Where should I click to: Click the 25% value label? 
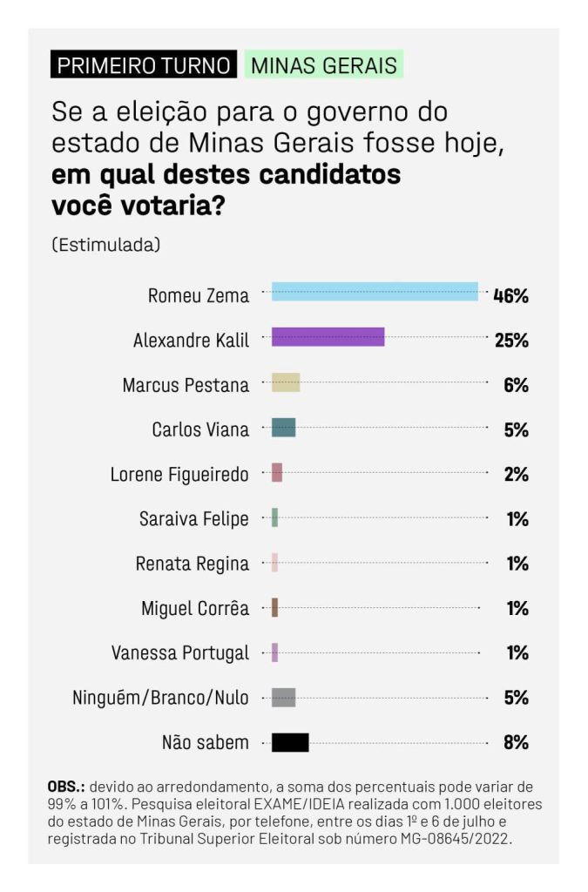511,341
